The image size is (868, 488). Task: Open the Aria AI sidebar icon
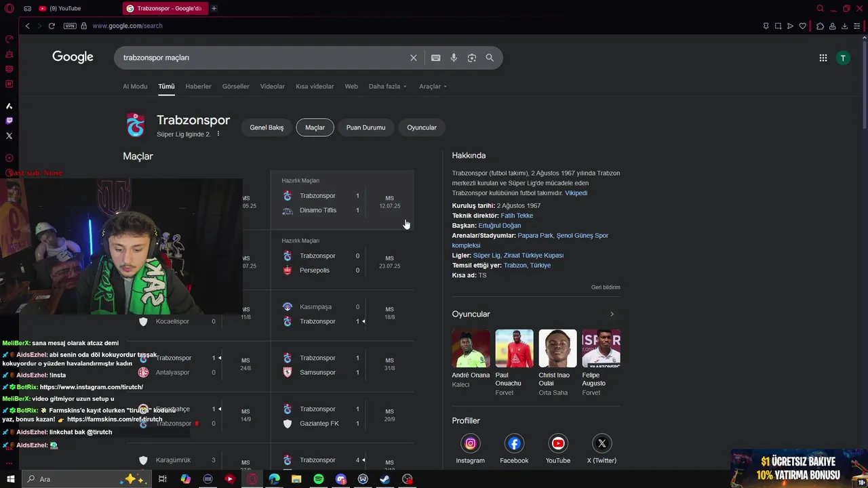click(x=9, y=106)
